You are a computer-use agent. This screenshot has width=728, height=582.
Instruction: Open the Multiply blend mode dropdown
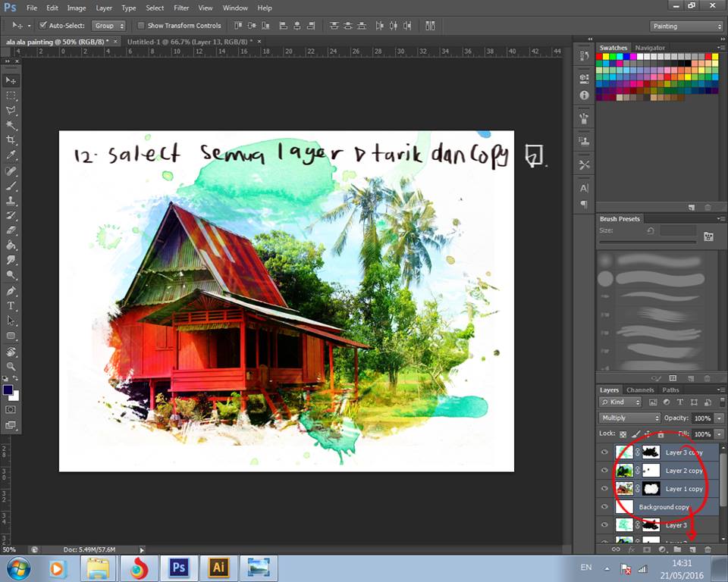(x=629, y=418)
